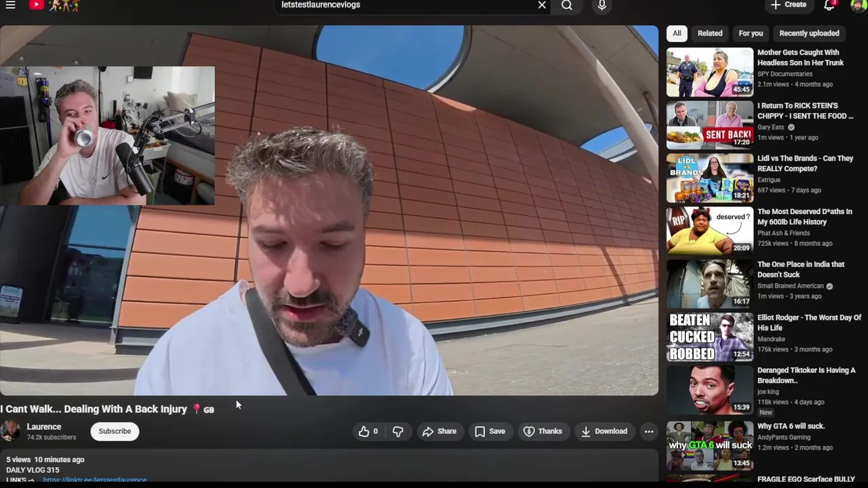Open Laurence channel avatar
The image size is (868, 488).
(10, 431)
